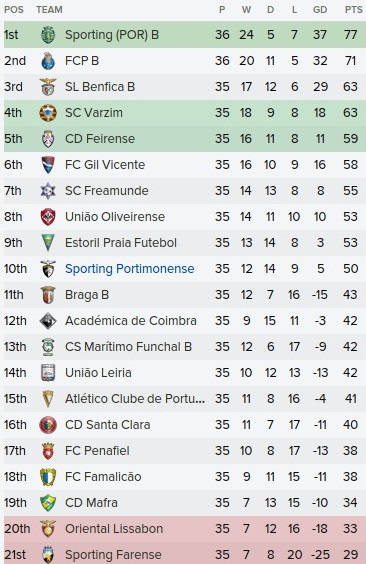Click the Estoril Praia triangular badge
This screenshot has width=366, height=564.
click(48, 243)
